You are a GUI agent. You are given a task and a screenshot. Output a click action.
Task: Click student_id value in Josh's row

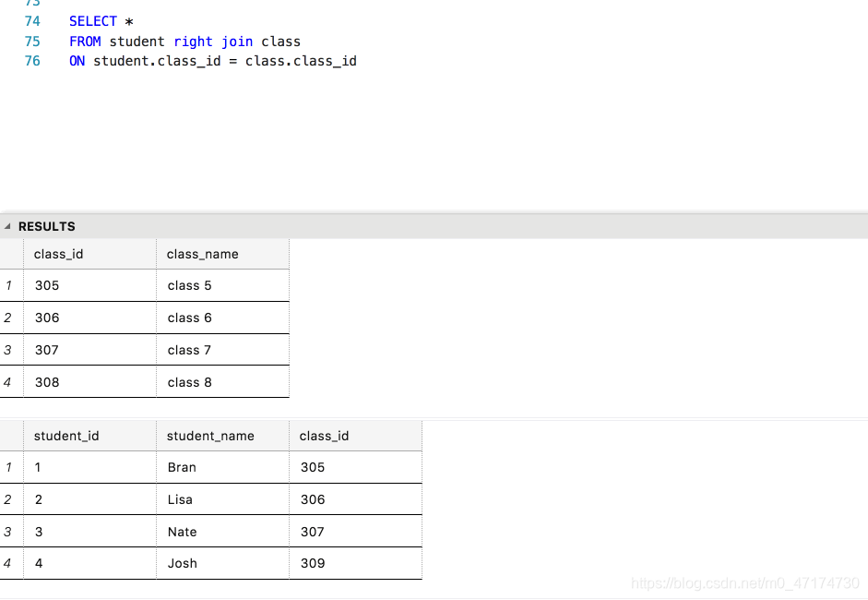pos(90,563)
